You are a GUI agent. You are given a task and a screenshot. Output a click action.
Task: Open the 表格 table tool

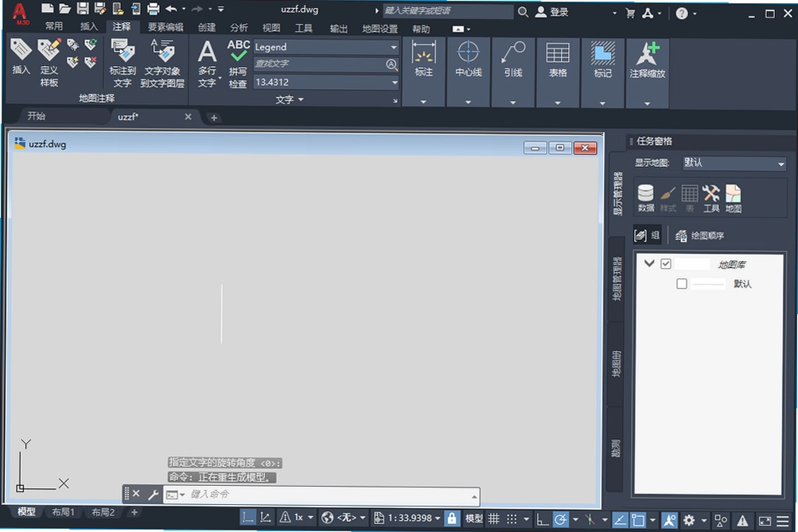[x=558, y=59]
